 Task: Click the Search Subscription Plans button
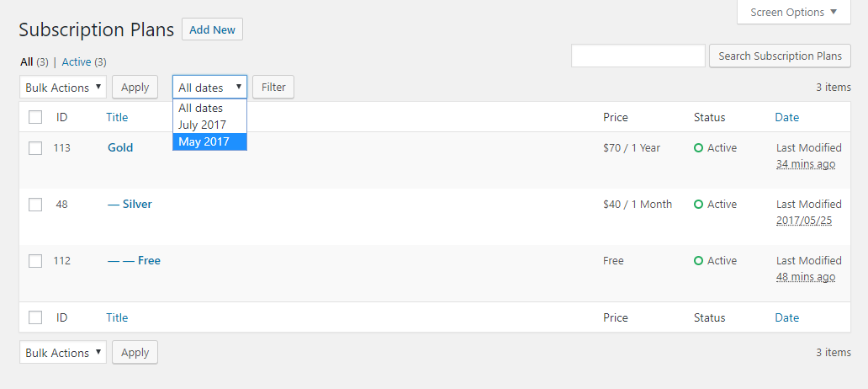(780, 56)
